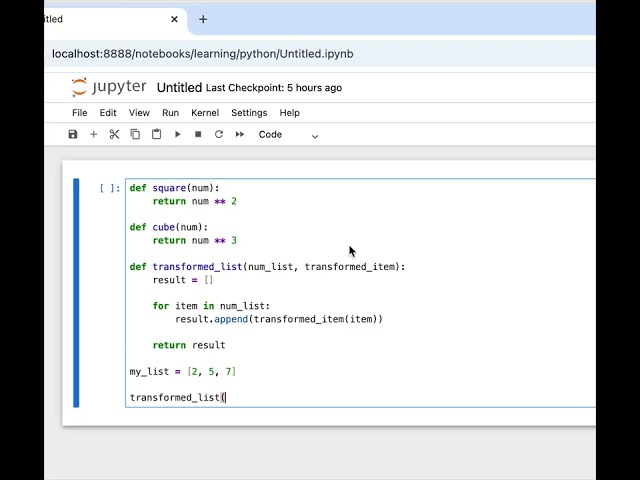Screen dimensions: 640x480
Task: Interrupt the kernel with the stop icon
Action: point(198,134)
